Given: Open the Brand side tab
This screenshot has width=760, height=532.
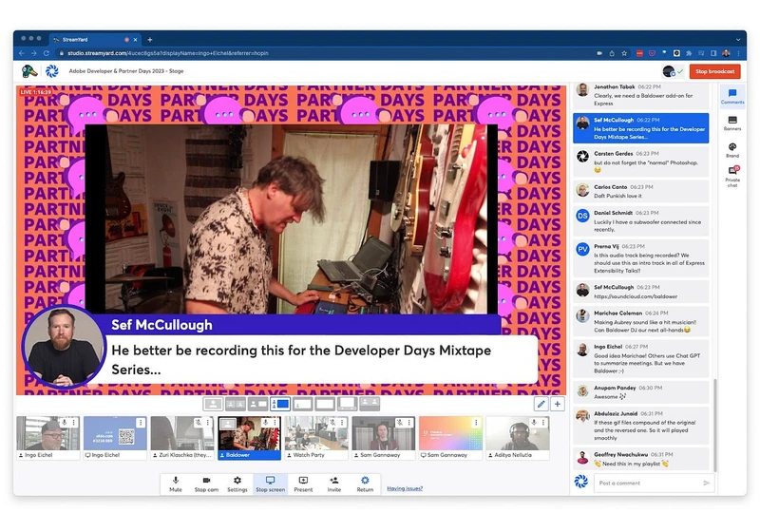Looking at the screenshot, I should (x=731, y=150).
